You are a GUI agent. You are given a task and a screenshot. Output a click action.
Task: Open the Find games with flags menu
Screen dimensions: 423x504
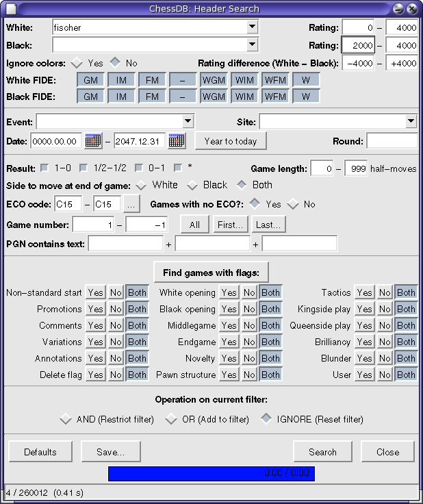[211, 273]
